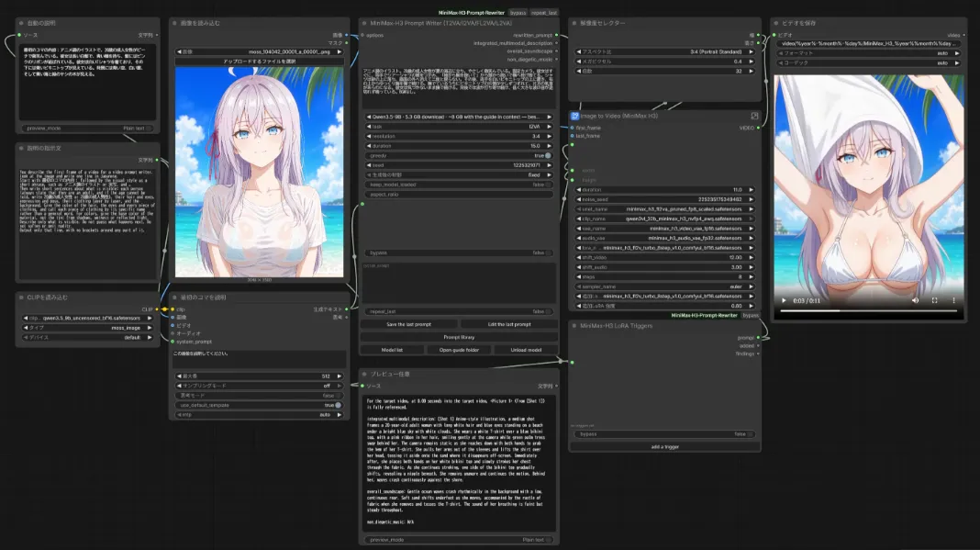980x550 pixels.
Task: Click green MiniMax-H3-Prompt-Rewriter badge above LoRA Triggers
Action: pyautogui.click(x=705, y=315)
